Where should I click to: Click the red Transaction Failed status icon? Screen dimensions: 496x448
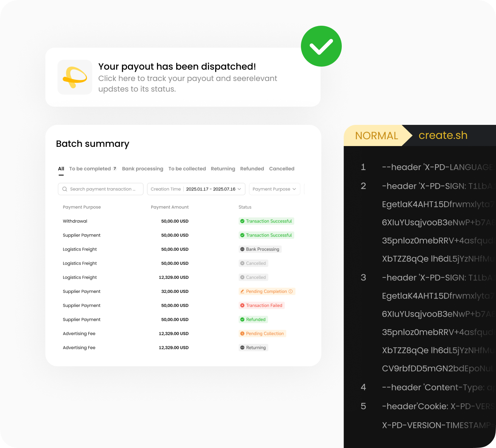tap(242, 305)
